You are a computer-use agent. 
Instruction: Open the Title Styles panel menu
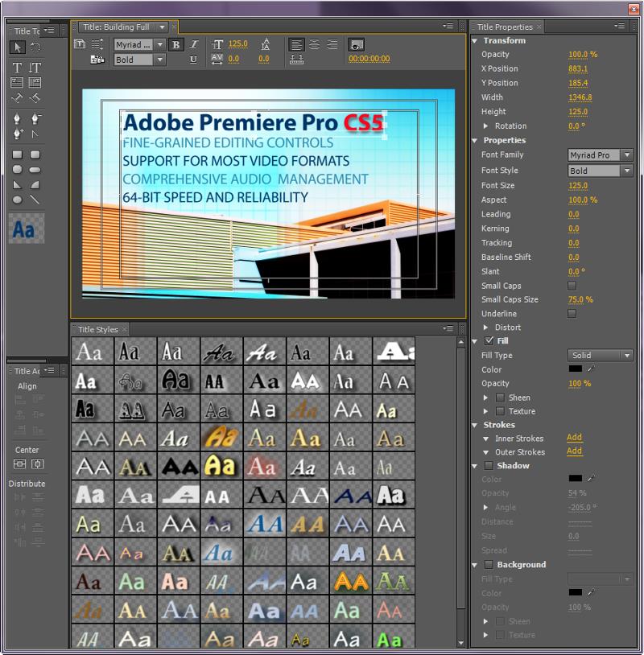point(448,328)
